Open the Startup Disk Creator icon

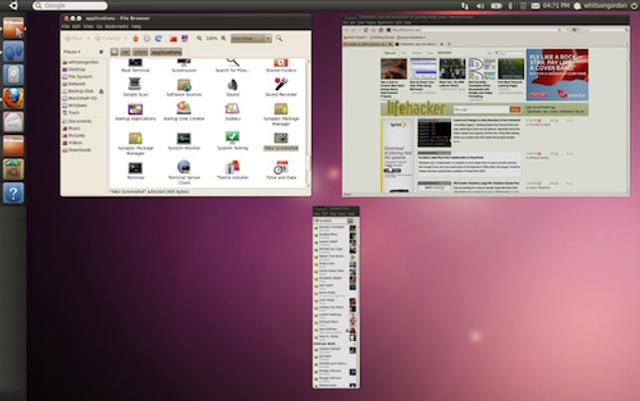point(184,111)
